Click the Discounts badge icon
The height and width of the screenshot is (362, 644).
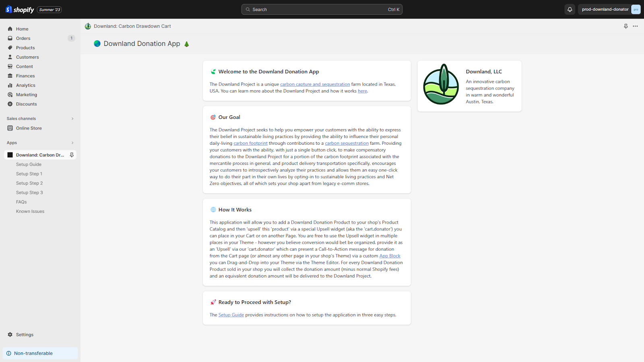10,104
